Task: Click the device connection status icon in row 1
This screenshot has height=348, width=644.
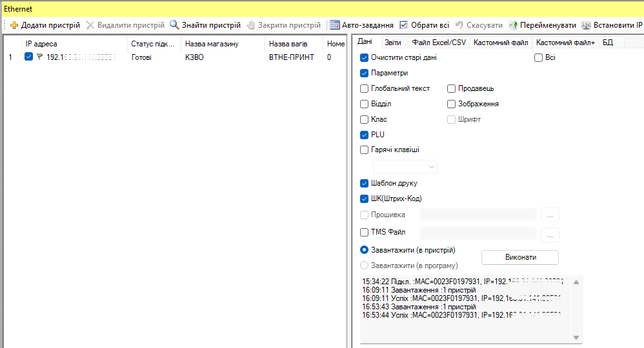Action: click(x=39, y=57)
